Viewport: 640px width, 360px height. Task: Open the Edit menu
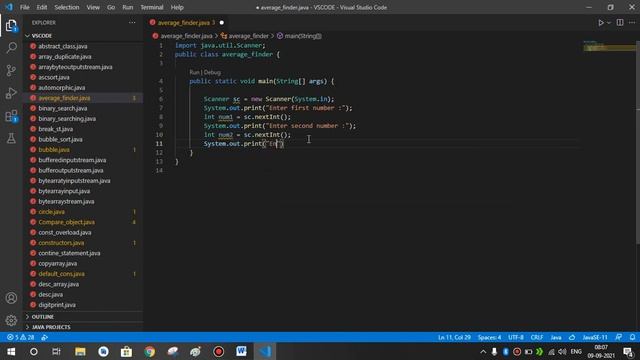(42, 7)
